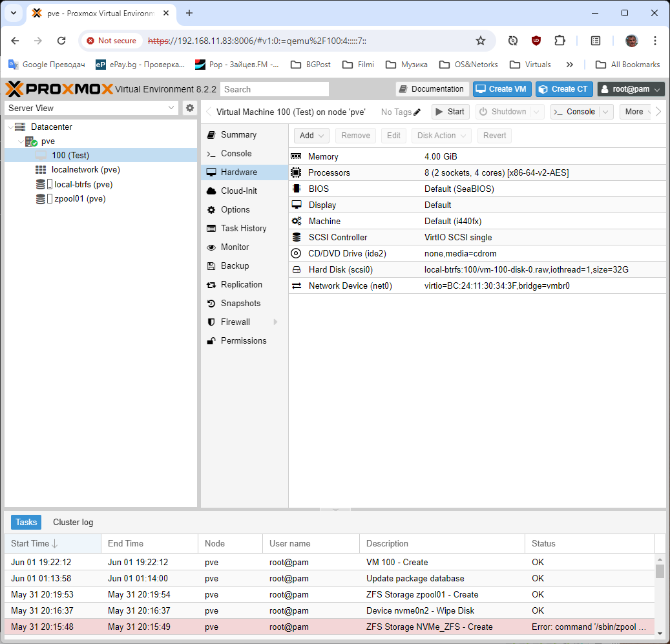Open the server view settings gear
Image resolution: width=670 pixels, height=644 pixels.
pyautogui.click(x=190, y=108)
